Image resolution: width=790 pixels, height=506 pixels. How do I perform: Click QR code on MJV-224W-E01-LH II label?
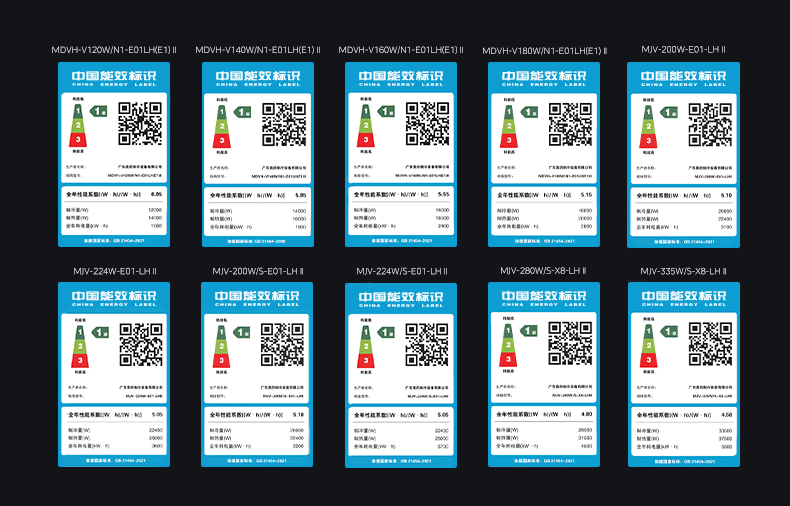140,344
